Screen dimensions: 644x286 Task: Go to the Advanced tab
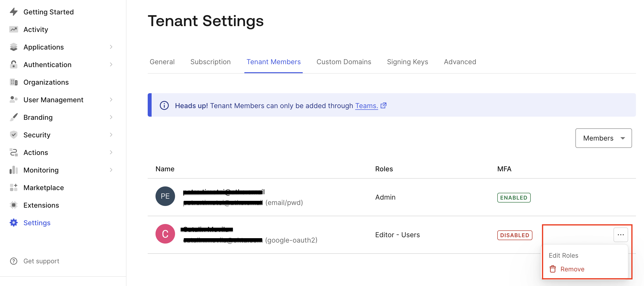(460, 62)
